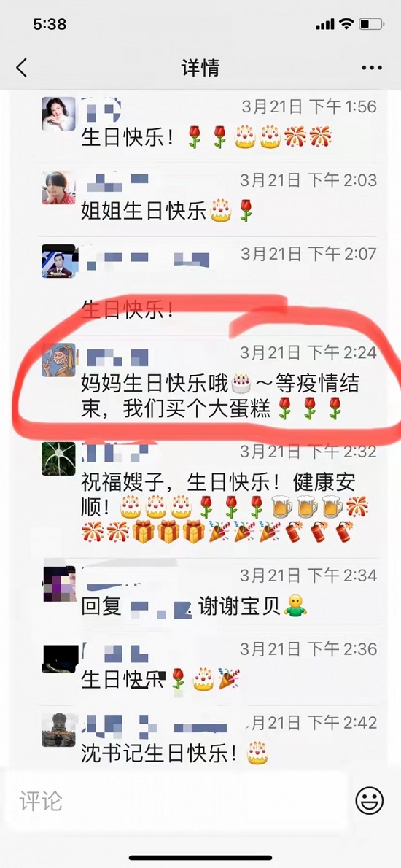Tap the comment 祝福嫂子，生日快乐！健康安顺
The width and height of the screenshot is (401, 868).
225,506
